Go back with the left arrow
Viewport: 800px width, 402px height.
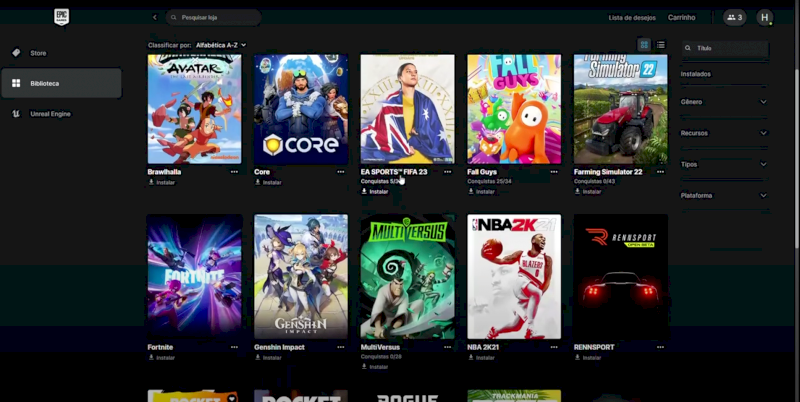(154, 17)
